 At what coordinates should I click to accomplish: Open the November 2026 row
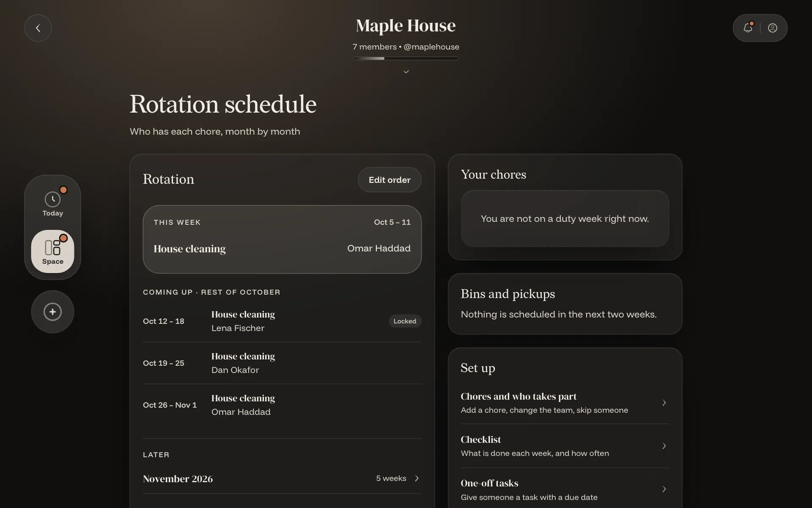[x=282, y=479]
